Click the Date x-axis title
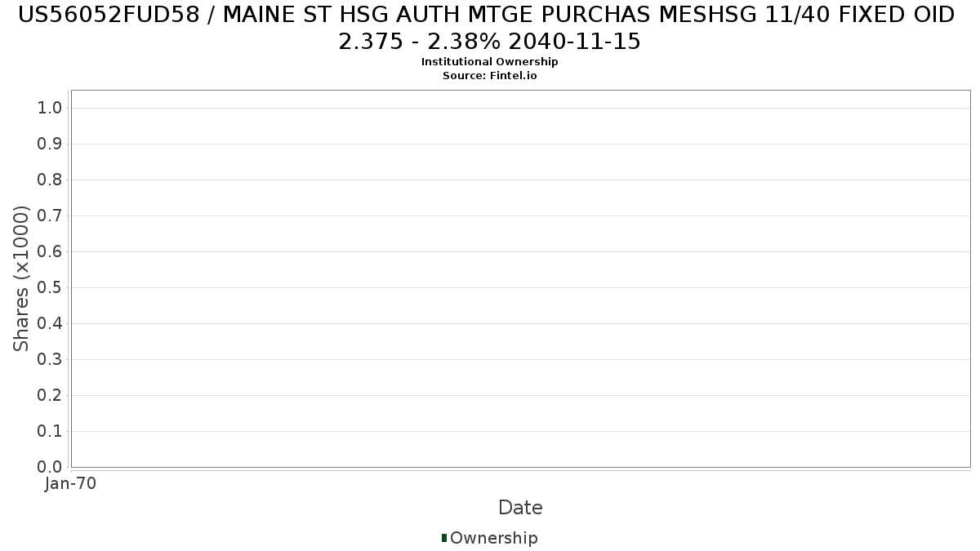 click(520, 508)
